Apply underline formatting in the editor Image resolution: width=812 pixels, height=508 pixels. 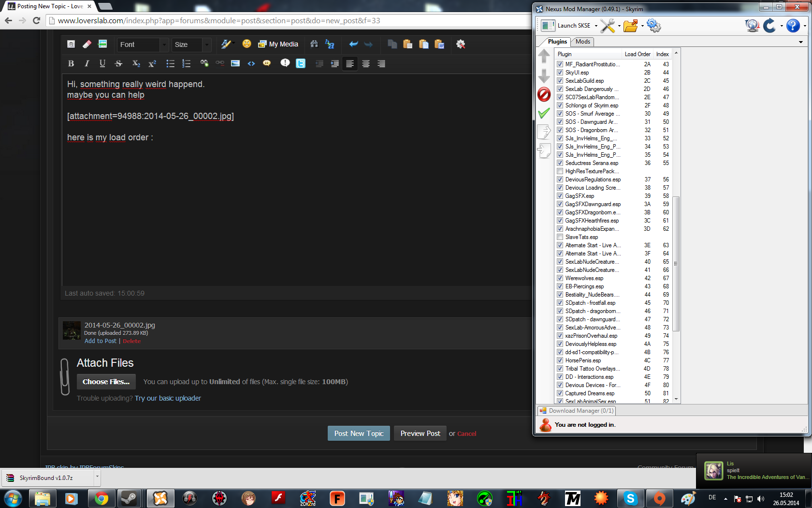coord(102,63)
